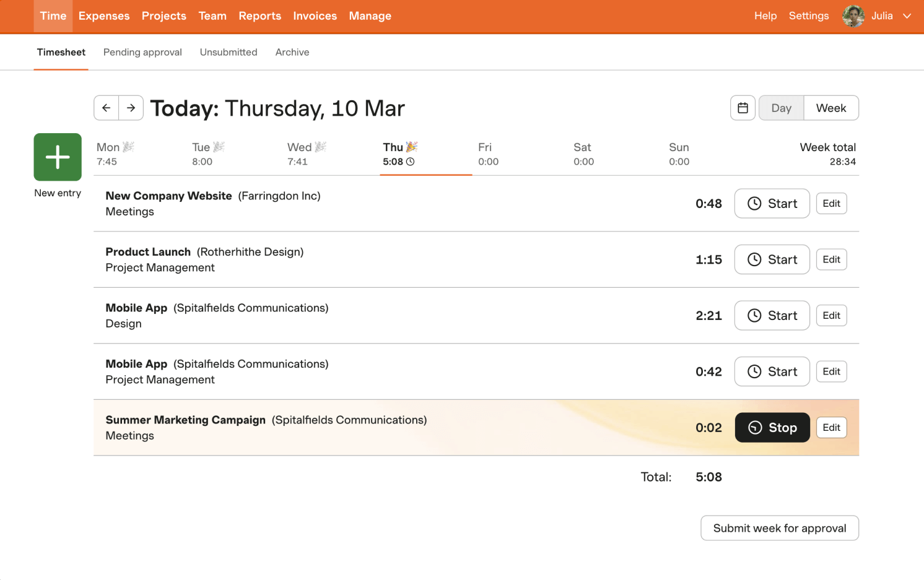Select the Timesheet tab

tap(61, 52)
